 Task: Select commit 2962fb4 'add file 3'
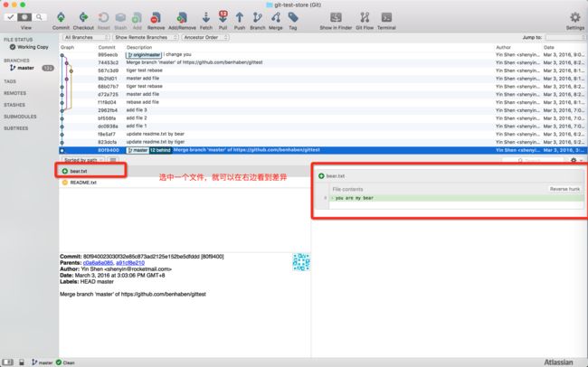[323, 110]
